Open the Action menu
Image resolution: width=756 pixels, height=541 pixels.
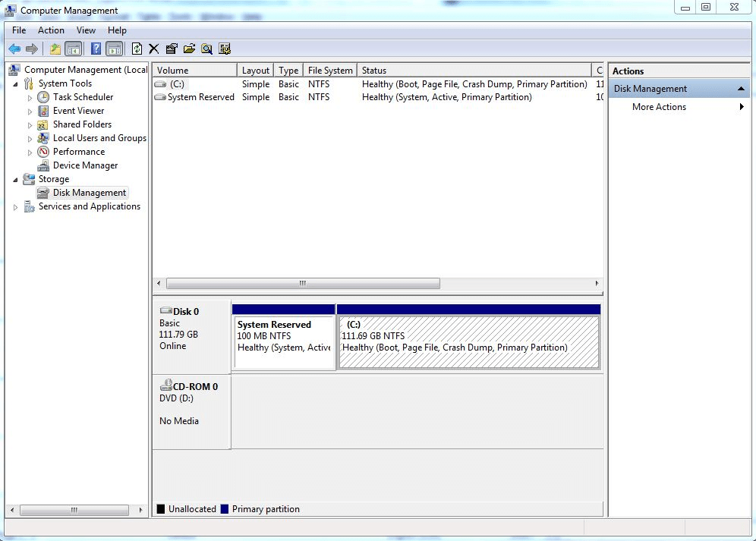pos(50,30)
